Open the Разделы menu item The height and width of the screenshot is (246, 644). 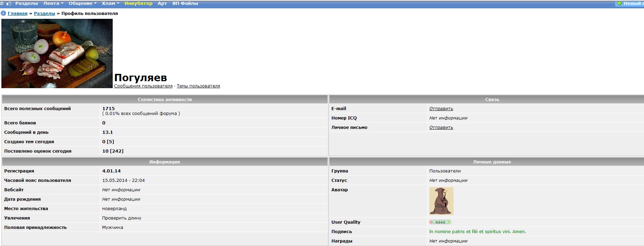point(27,3)
